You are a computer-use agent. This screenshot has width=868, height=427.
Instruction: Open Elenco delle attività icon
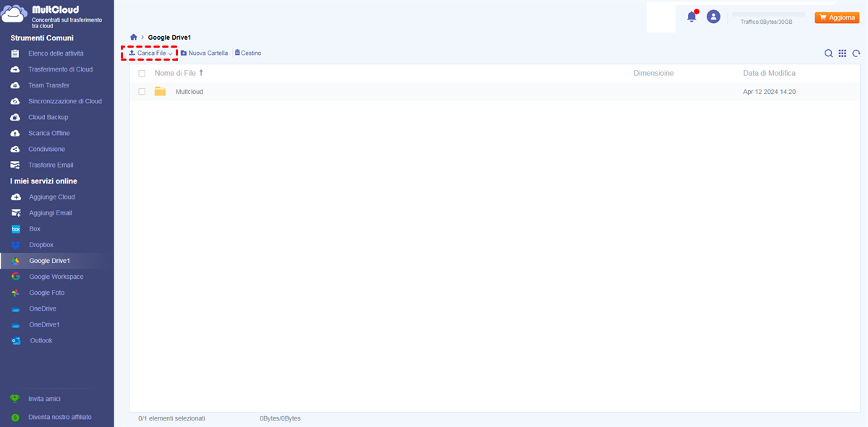click(15, 53)
